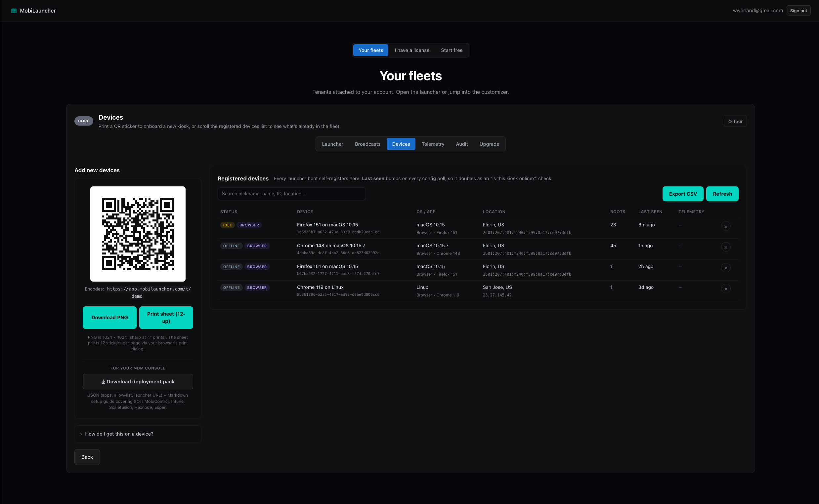The height and width of the screenshot is (504, 819).
Task: Click the 'Chrome 119 on Linux' device name
Action: coord(320,287)
